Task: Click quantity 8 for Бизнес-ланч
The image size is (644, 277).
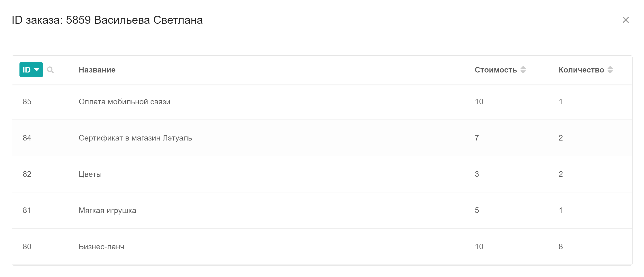Action: point(561,247)
